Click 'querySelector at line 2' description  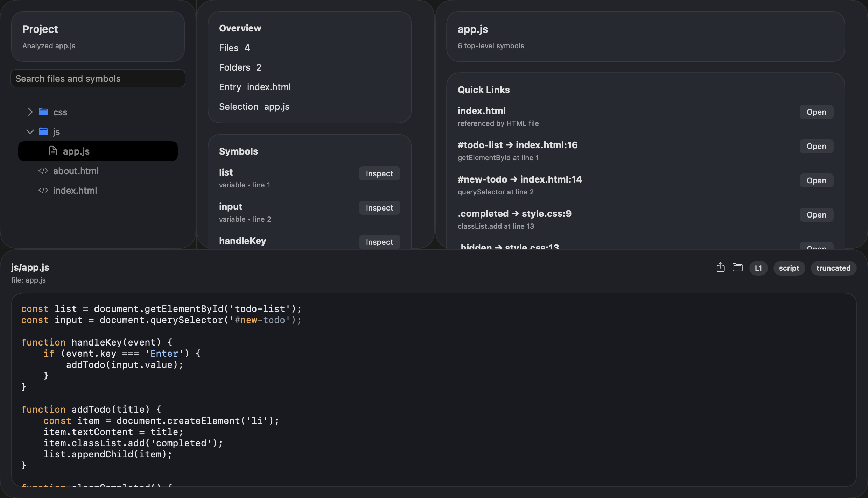click(x=496, y=192)
